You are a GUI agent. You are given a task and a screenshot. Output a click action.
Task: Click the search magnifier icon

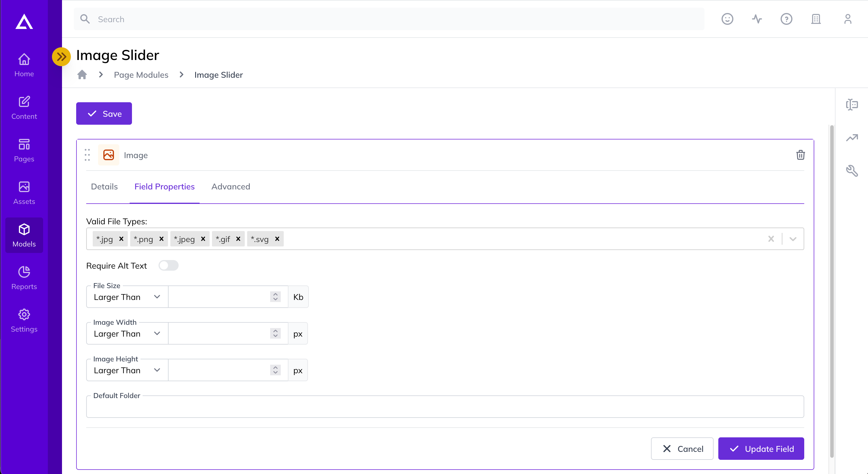[x=85, y=19]
